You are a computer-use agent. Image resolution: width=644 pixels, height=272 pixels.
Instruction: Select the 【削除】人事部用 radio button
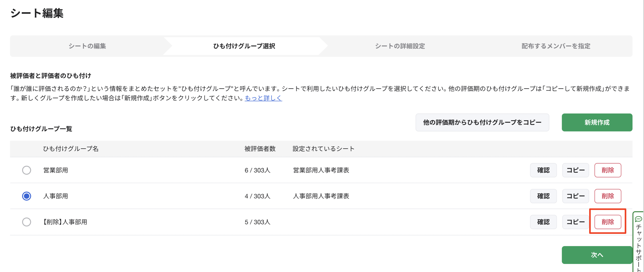click(26, 222)
